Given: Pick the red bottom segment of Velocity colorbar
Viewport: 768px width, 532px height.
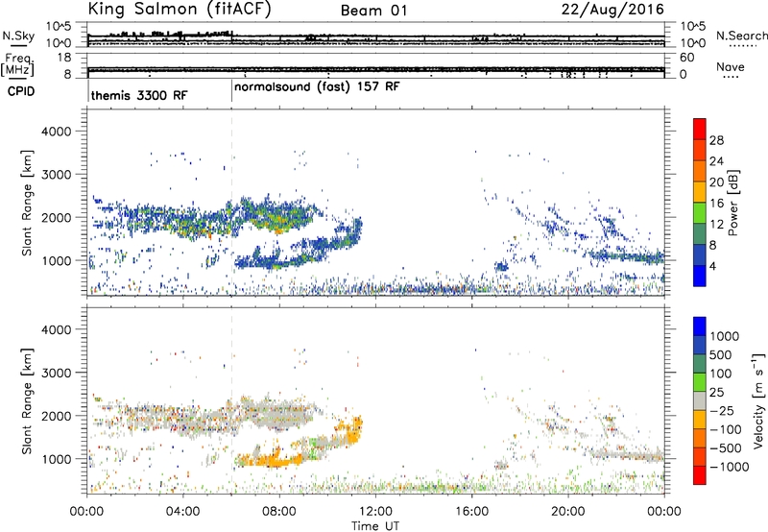Looking at the screenshot, I should 700,475.
